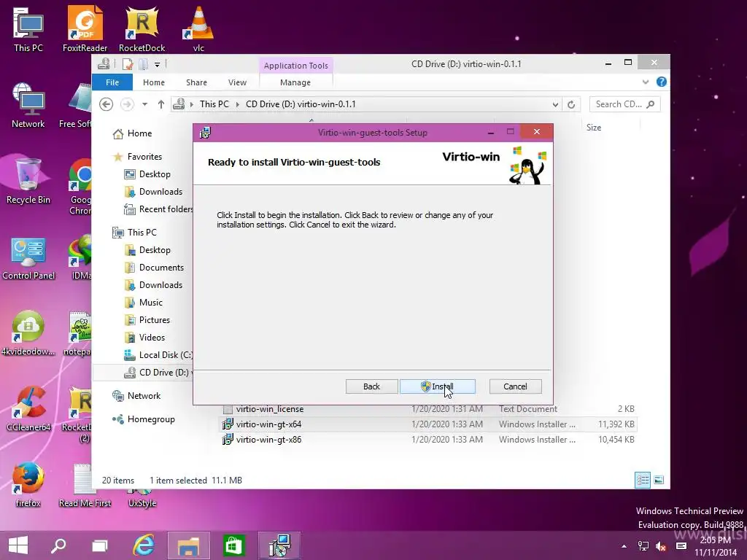
Task: Open the File tab in File Explorer
Action: coord(112,82)
